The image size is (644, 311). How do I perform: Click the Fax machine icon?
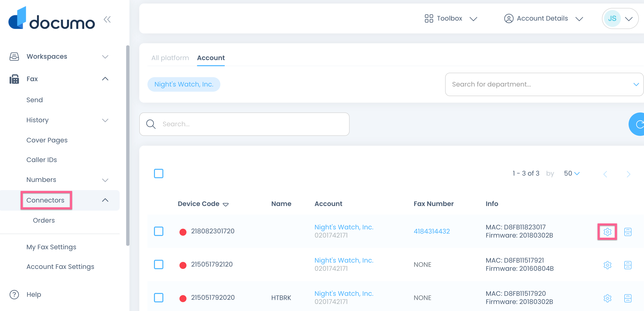point(14,79)
